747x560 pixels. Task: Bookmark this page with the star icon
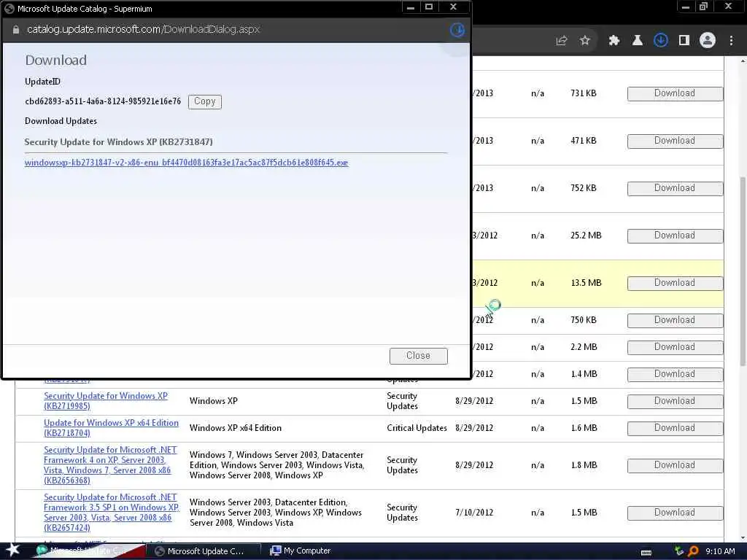click(x=585, y=41)
